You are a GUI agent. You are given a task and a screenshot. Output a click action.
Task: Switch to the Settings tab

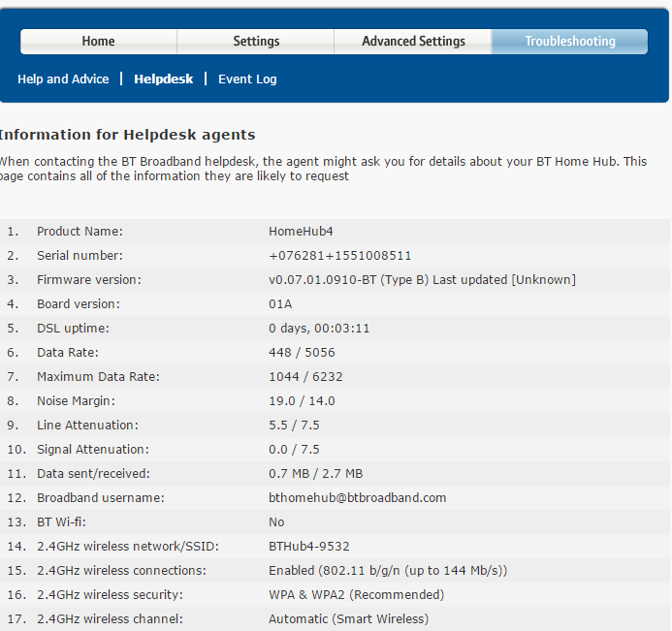(256, 42)
